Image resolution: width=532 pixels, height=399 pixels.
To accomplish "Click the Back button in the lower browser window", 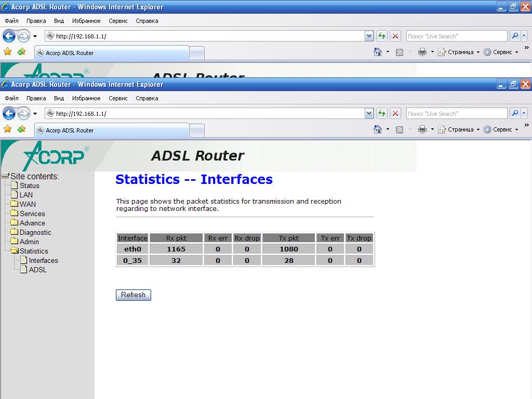I will pyautogui.click(x=9, y=113).
